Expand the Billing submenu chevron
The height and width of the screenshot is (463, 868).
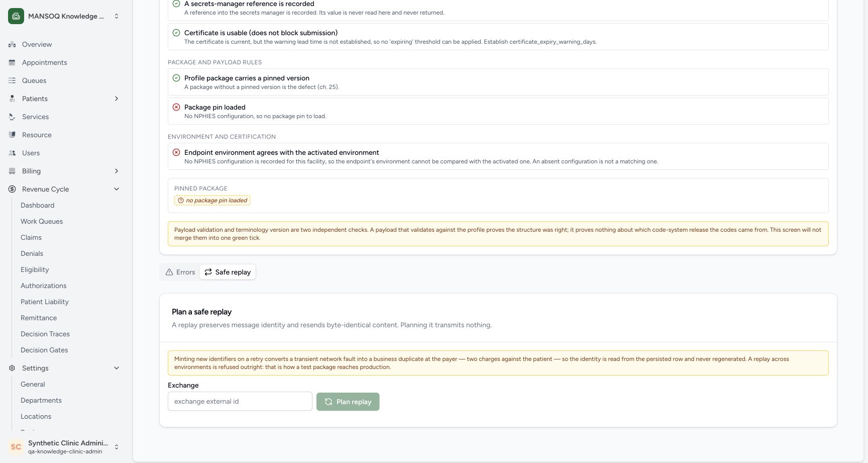pyautogui.click(x=117, y=171)
